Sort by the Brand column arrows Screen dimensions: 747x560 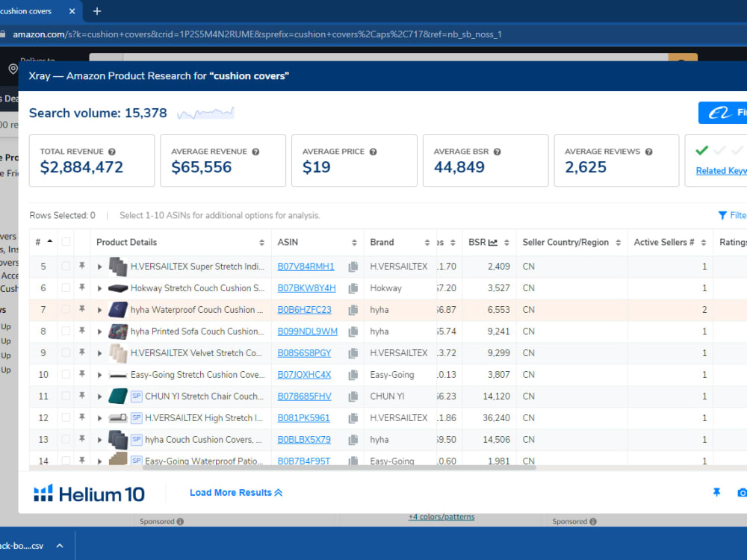tap(427, 243)
